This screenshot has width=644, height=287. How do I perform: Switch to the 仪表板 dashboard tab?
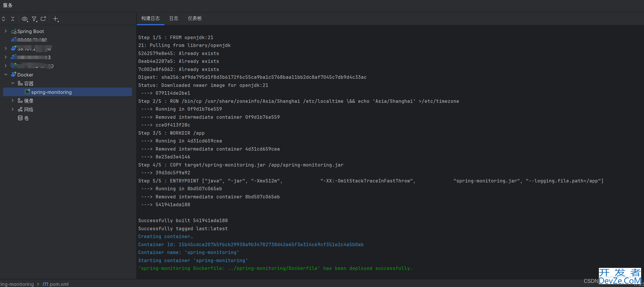pos(195,19)
